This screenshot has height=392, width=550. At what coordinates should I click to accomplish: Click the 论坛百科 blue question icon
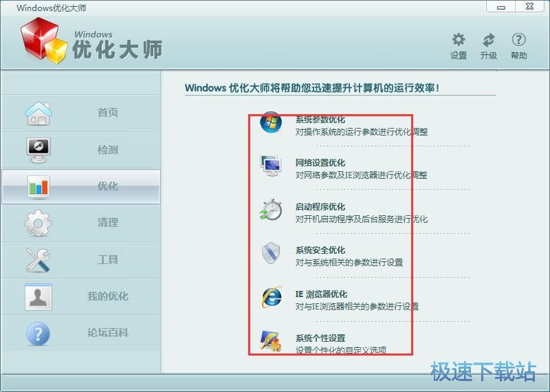38,334
